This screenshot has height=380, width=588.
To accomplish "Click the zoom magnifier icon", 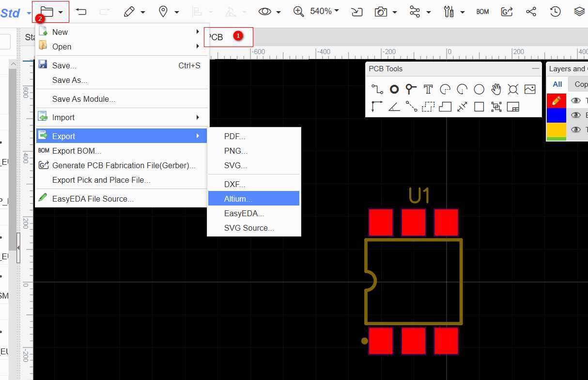I will pos(299,12).
